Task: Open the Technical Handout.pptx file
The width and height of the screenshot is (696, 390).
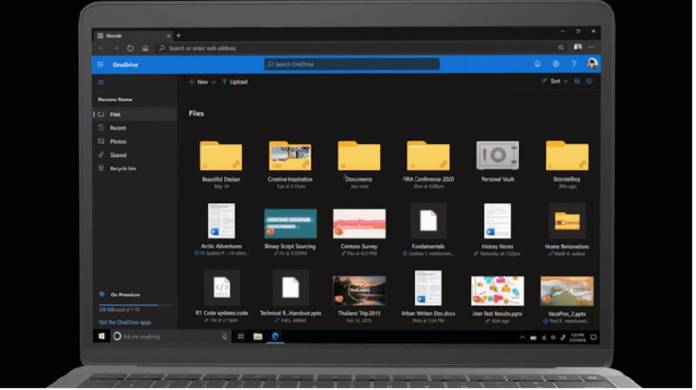Action: (x=290, y=288)
